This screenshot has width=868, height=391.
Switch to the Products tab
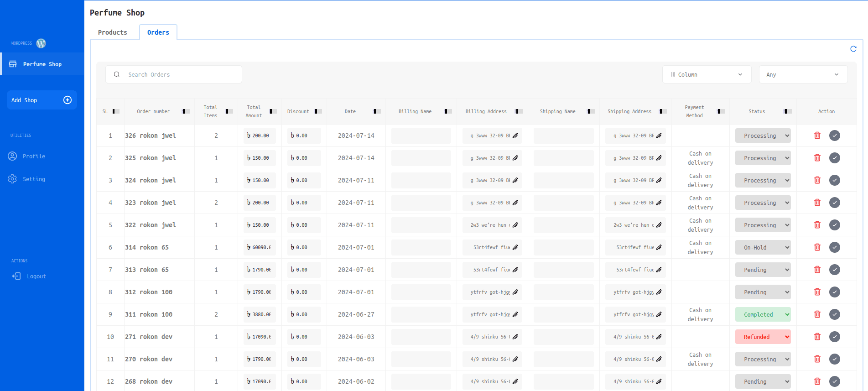113,32
